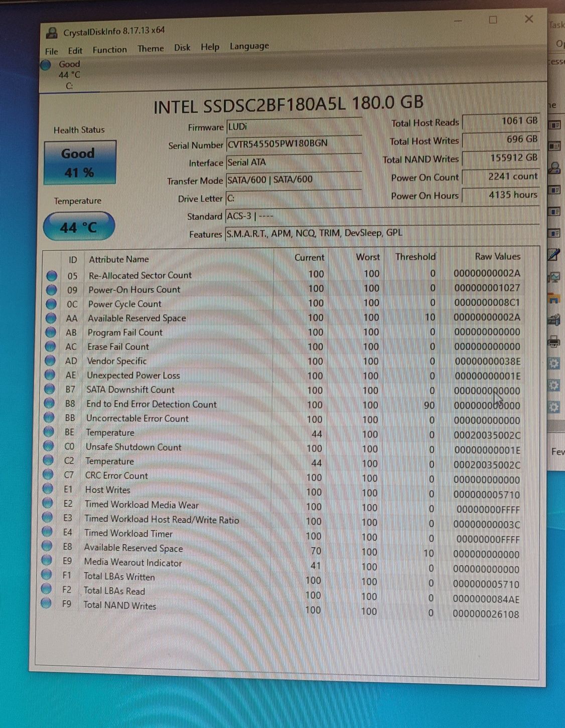The image size is (565, 728).
Task: Click the Firmware LUDi field
Action: (x=294, y=126)
